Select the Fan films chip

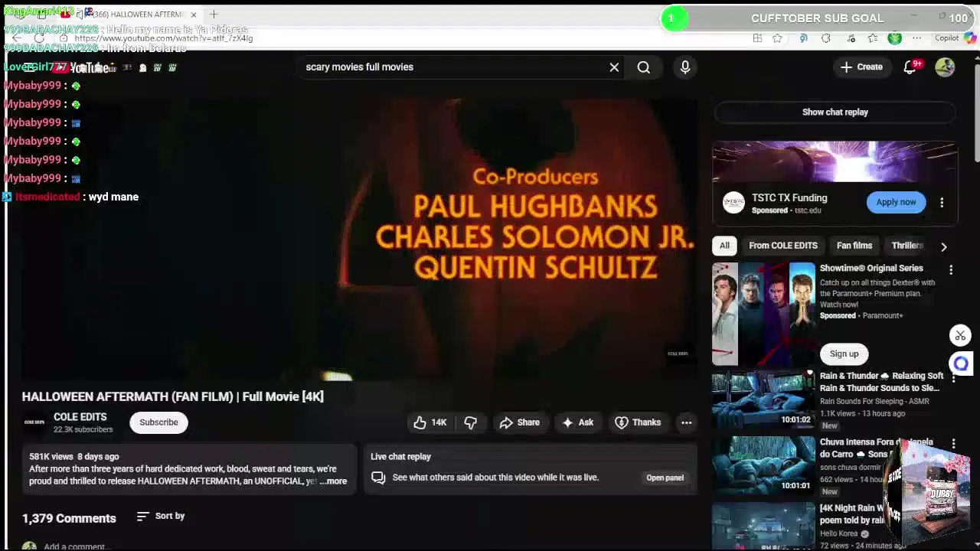(x=854, y=246)
